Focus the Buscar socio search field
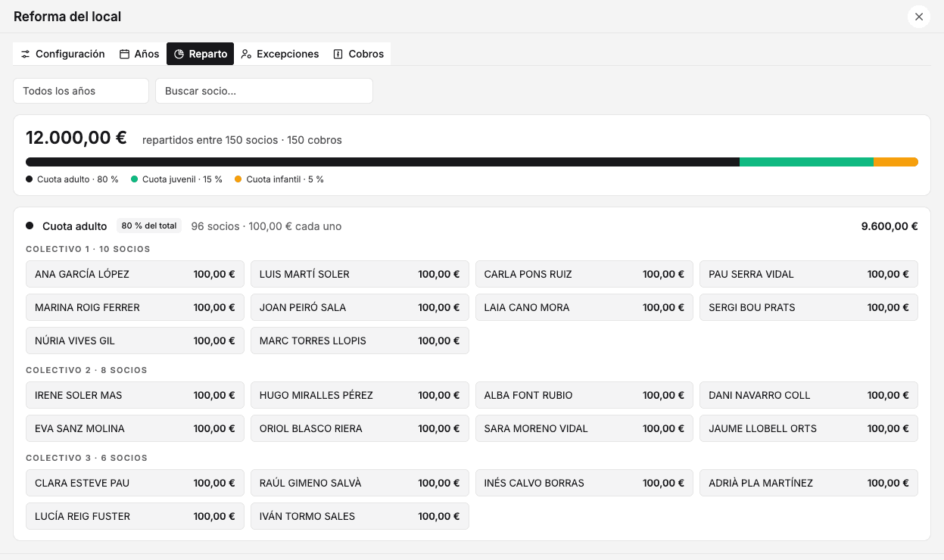Viewport: 944px width, 560px height. coord(264,91)
